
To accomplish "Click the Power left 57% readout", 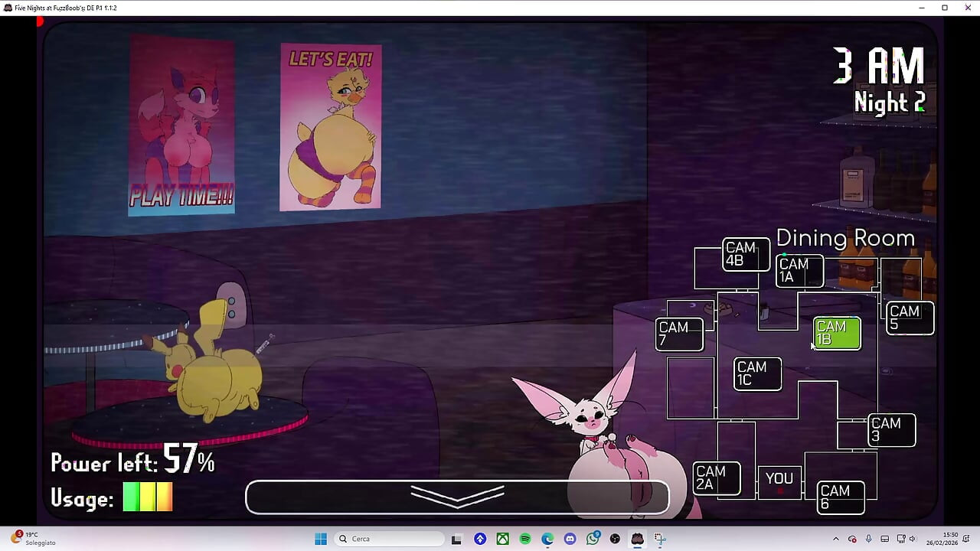I will coord(132,461).
